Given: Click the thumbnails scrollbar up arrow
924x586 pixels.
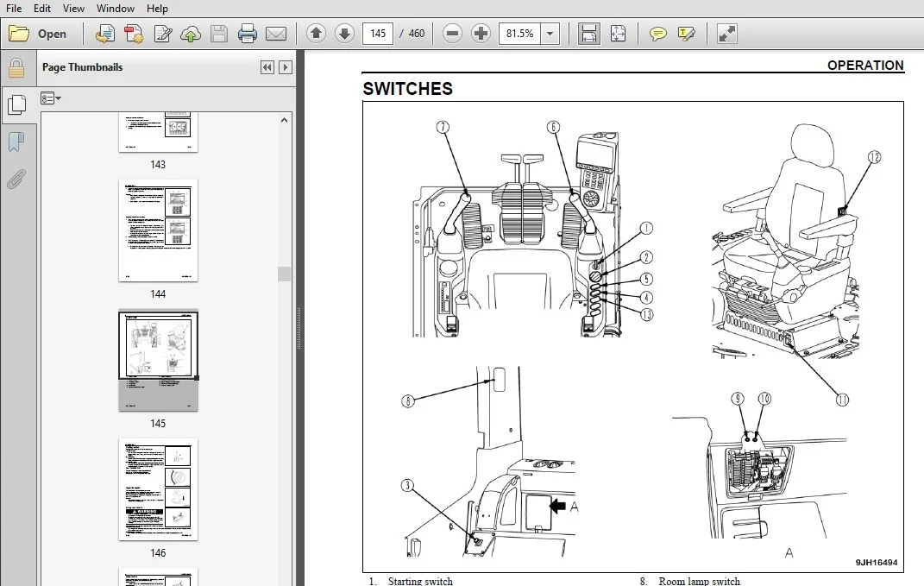Looking at the screenshot, I should [x=284, y=120].
